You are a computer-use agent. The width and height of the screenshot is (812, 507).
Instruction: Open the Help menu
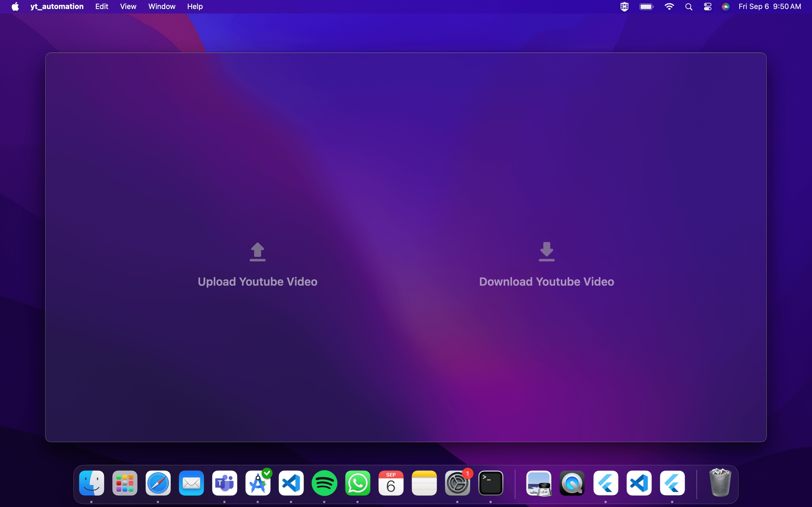click(195, 6)
